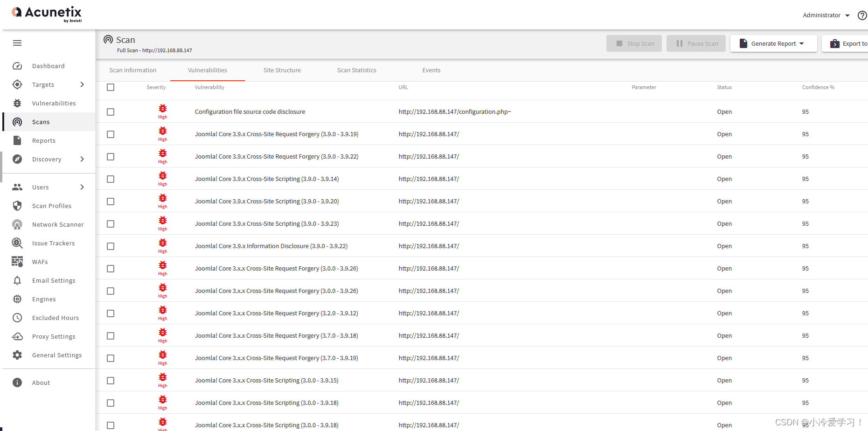Screen dimensions: 868x431
Task: Click the Issue Trackers magnifier icon
Action: (x=17, y=243)
